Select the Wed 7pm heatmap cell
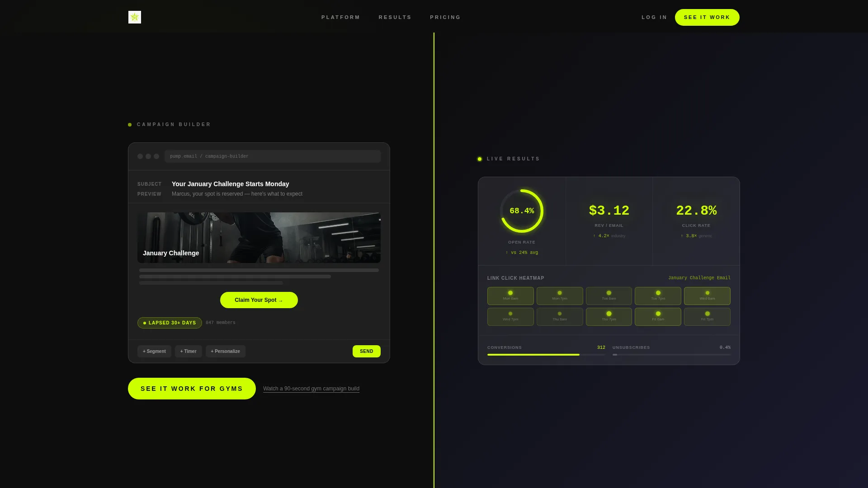The height and width of the screenshot is (488, 868). pos(510,317)
